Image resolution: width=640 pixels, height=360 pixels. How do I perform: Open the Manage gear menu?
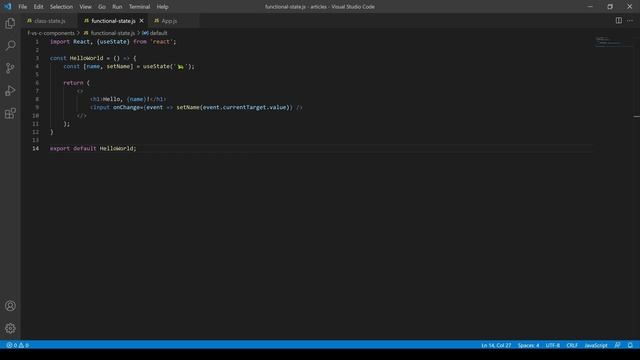[10, 328]
